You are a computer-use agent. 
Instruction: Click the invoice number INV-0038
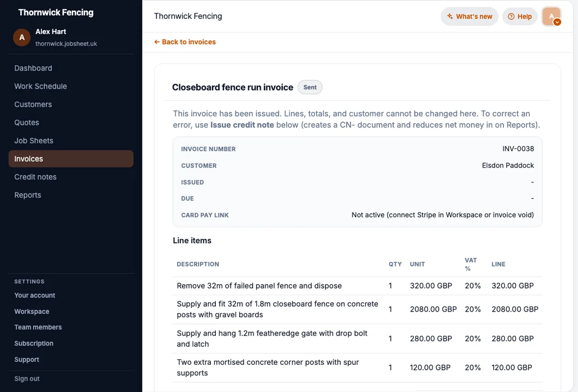click(518, 149)
